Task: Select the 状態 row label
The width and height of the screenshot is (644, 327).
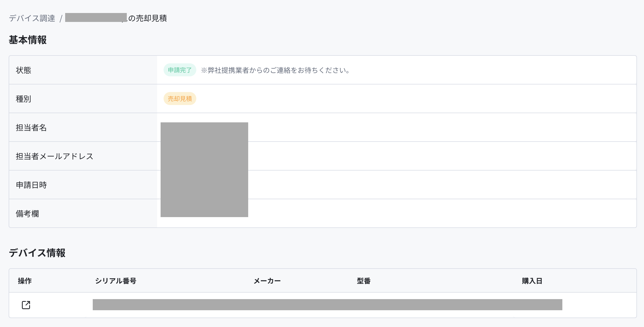Action: point(24,70)
